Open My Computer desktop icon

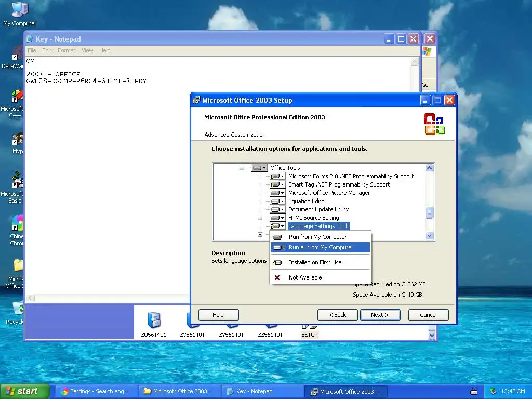pos(20,14)
